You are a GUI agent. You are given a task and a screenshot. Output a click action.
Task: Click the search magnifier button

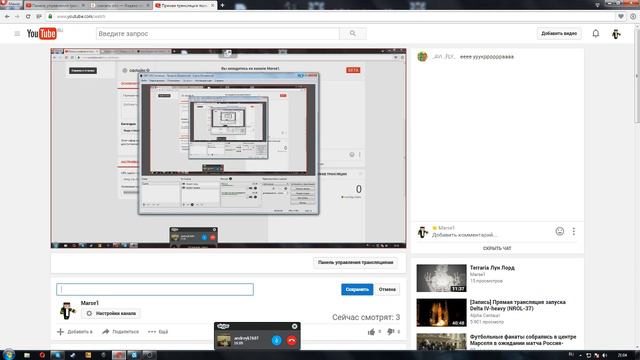(353, 33)
